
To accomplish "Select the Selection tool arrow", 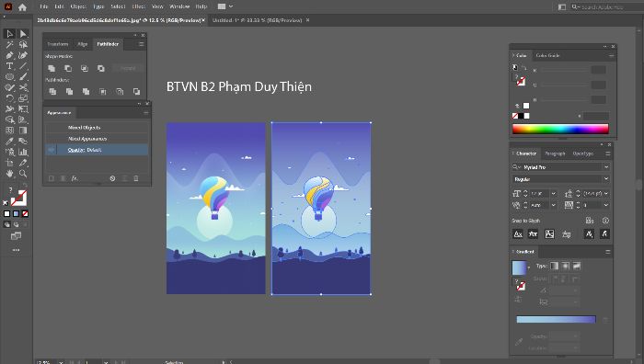I will coord(9,34).
